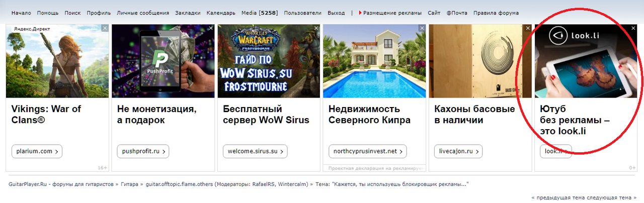Open Правила форума
This screenshot has width=644, height=203.
pos(496,13)
